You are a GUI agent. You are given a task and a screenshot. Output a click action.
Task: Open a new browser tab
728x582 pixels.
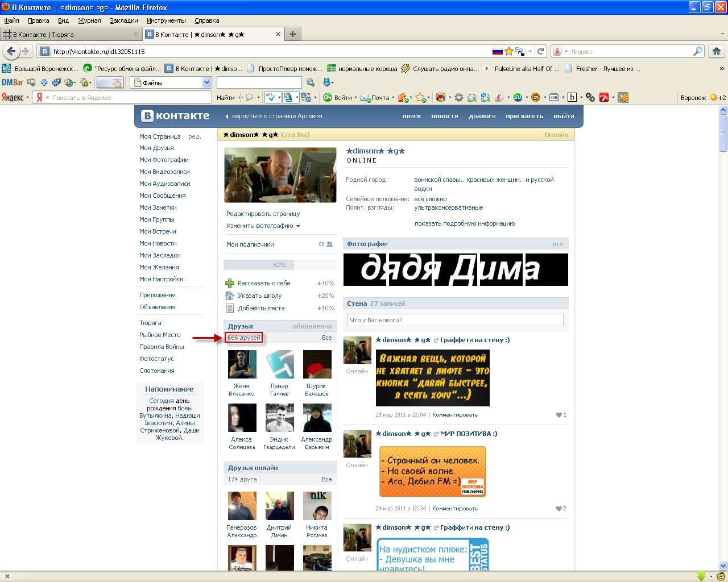point(292,34)
